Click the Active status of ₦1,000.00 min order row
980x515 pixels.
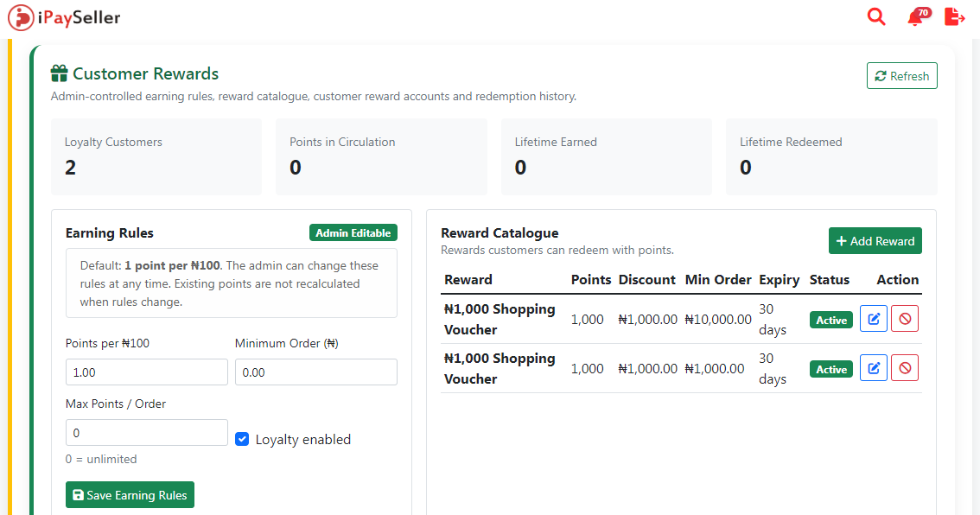tap(831, 369)
